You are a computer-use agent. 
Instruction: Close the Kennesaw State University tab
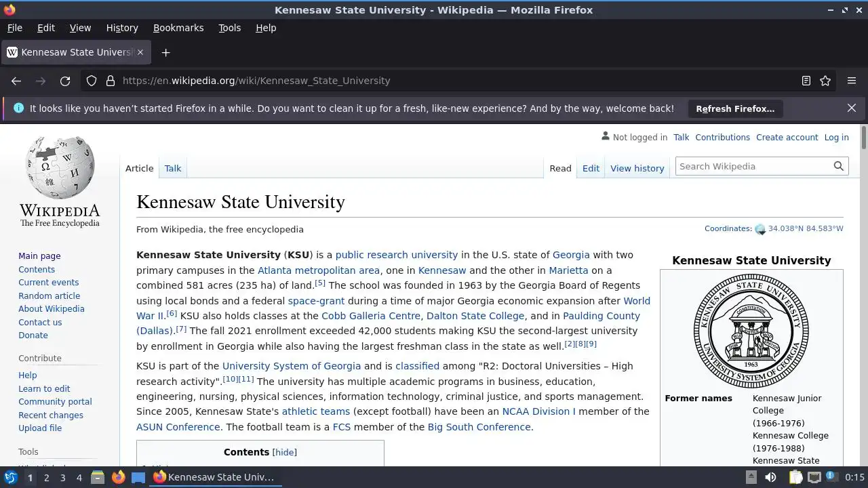point(140,52)
